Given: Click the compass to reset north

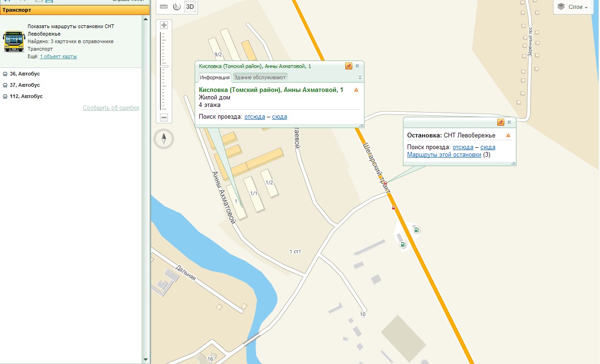Looking at the screenshot, I should 164,138.
